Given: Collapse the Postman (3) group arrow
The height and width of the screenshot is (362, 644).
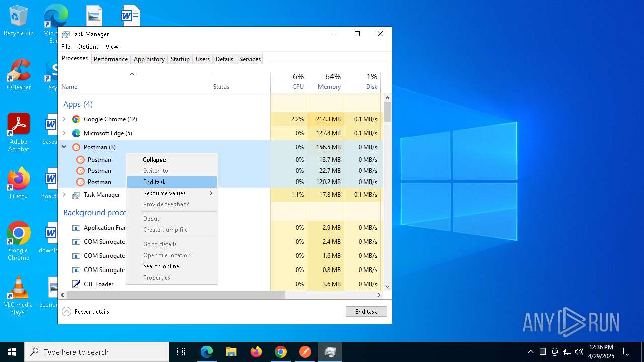Looking at the screenshot, I should pyautogui.click(x=64, y=147).
